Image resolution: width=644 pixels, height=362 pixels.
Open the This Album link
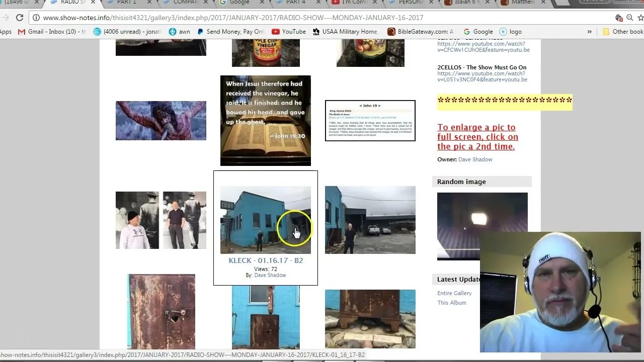(x=452, y=303)
